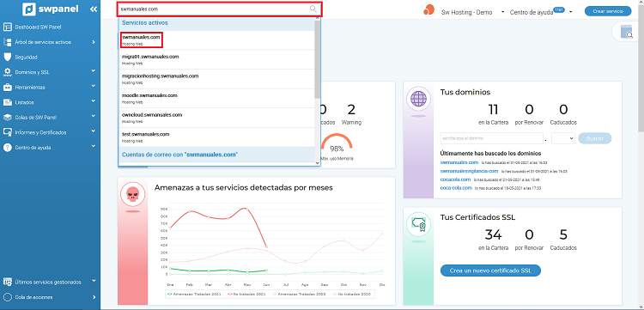Viewport: 644px width, 310px height.
Task: Select migracionhosting.swmanuales.com result
Action: 216,79
